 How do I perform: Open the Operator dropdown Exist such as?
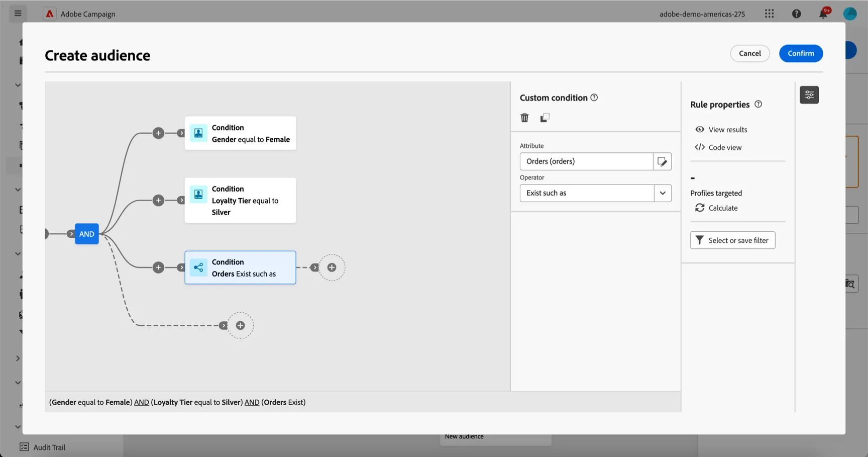pos(596,193)
